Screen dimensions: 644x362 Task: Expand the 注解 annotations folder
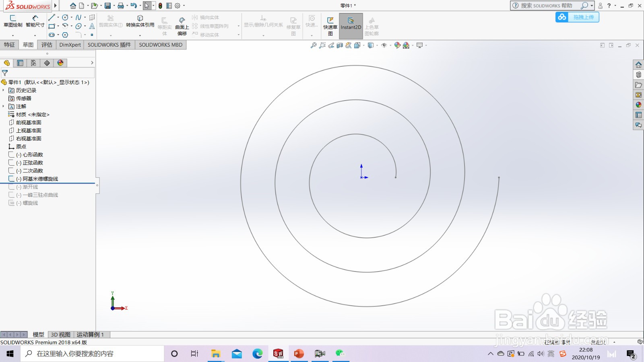[3, 107]
